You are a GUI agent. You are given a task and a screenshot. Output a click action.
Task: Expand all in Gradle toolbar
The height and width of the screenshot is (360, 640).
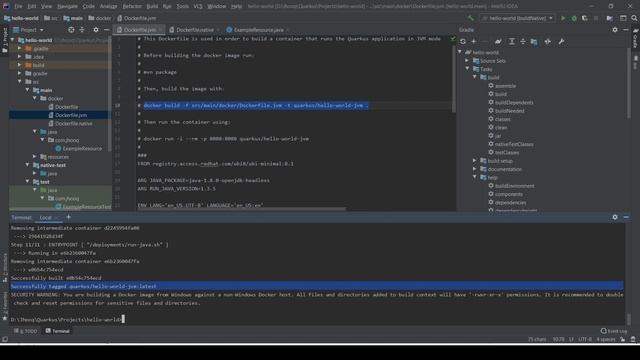pyautogui.click(x=511, y=42)
